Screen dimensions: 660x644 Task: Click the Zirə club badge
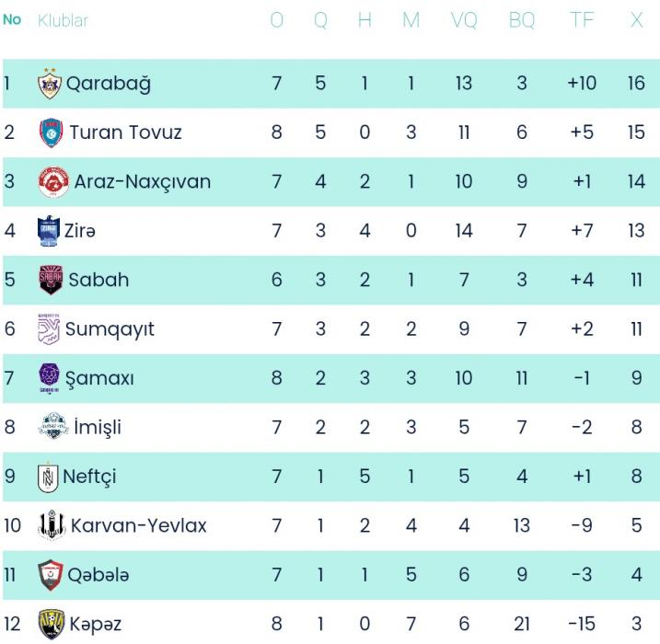(x=47, y=231)
